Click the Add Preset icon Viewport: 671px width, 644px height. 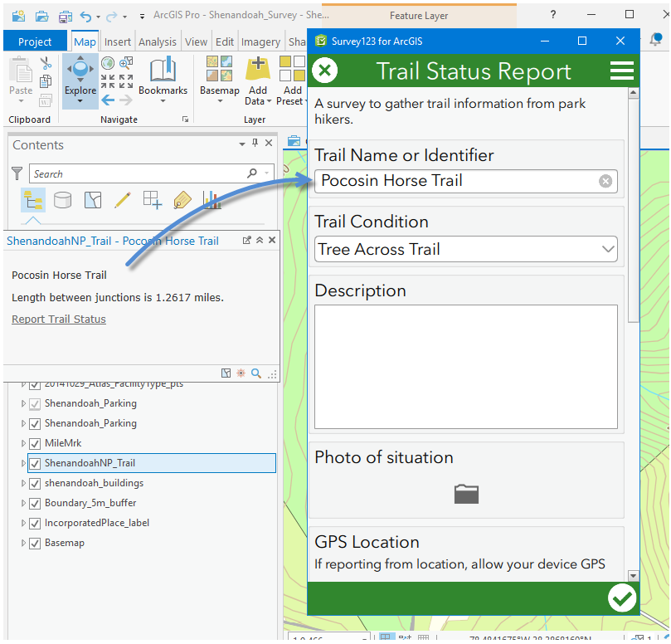(292, 69)
